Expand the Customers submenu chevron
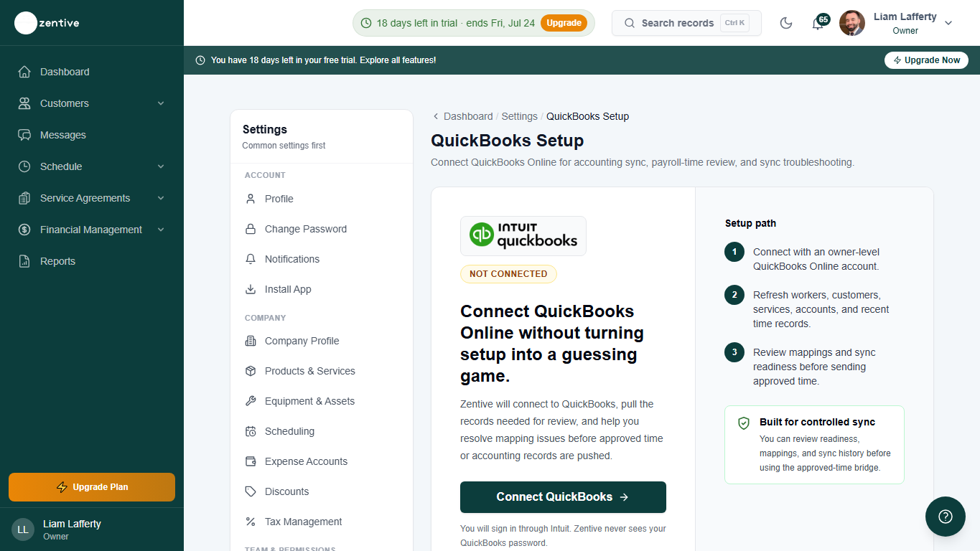The height and width of the screenshot is (551, 980). click(x=161, y=103)
